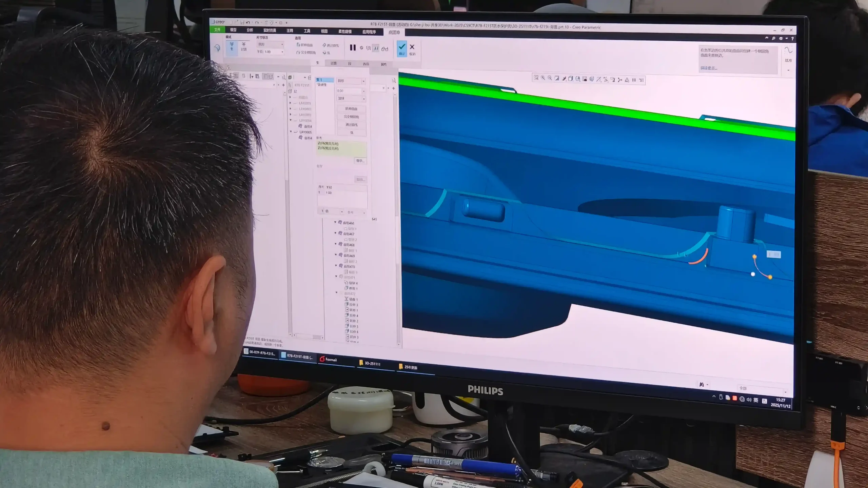
Task: Click Foxmail in the Windows taskbar
Action: (328, 360)
